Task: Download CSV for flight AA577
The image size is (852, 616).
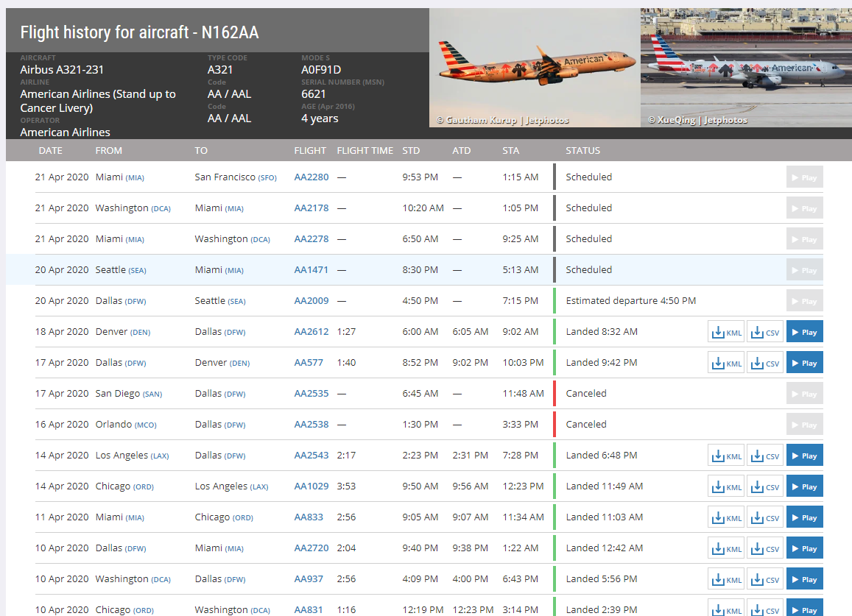Action: tap(765, 363)
